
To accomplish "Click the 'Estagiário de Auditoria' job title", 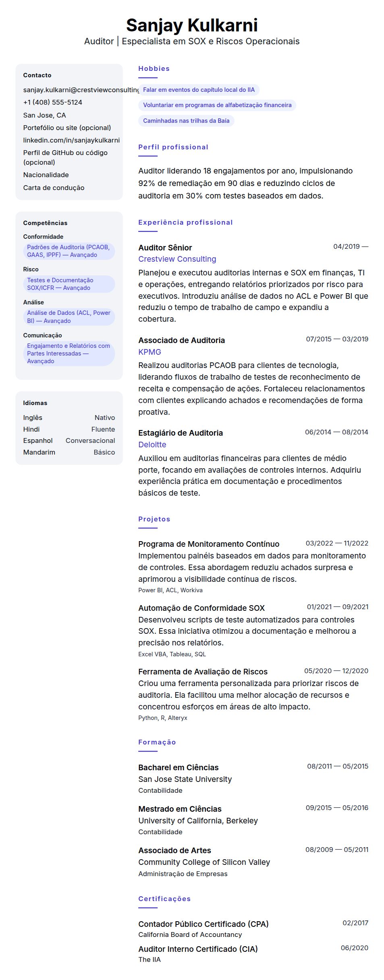I will coord(181,433).
